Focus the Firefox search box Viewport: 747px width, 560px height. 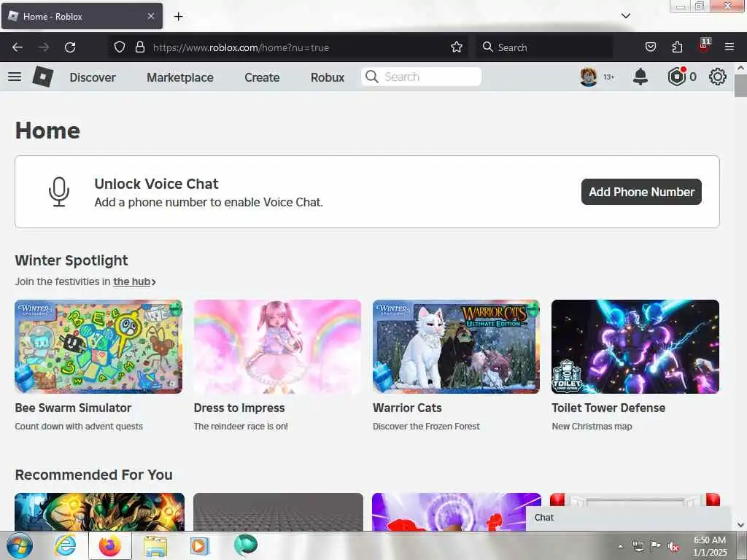point(544,47)
